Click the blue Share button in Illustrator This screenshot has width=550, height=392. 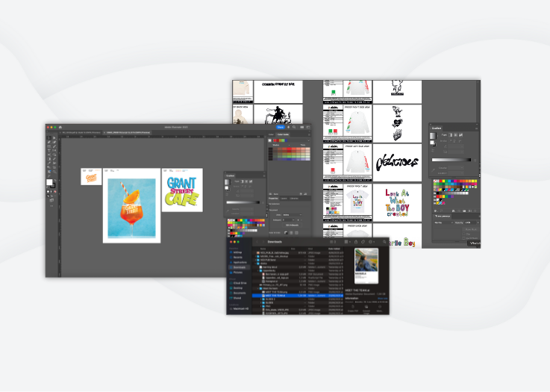[281, 127]
